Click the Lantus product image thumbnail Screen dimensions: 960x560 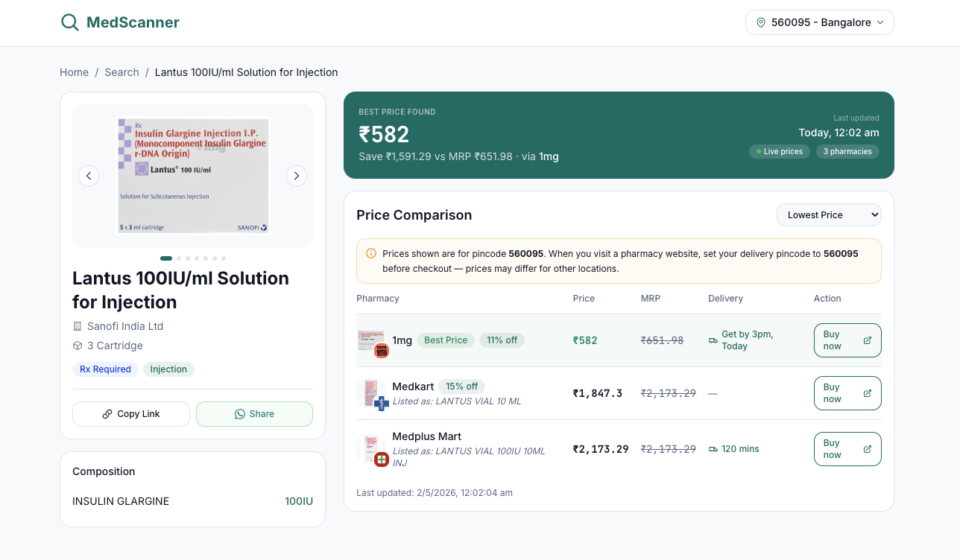click(193, 176)
